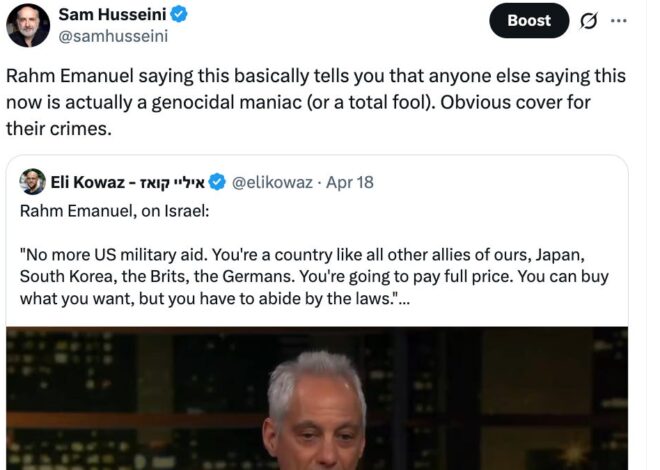The width and height of the screenshot is (660, 470).
Task: Click the 'No more US military aid' quote text
Action: [314, 276]
